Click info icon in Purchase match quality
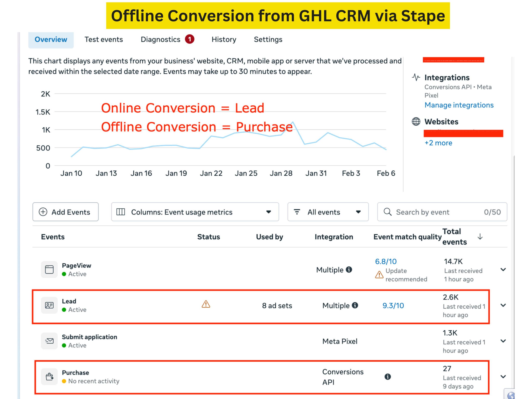Viewport: 532px width, 399px height. [x=387, y=377]
